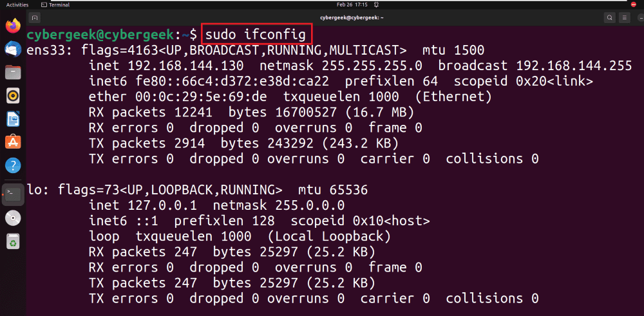Click the 'scopeid 0x10<host>' text

click(360, 221)
